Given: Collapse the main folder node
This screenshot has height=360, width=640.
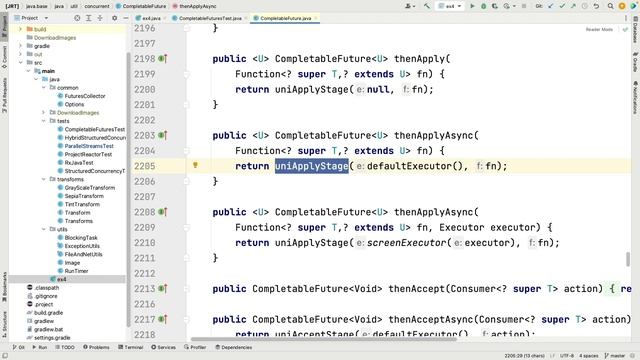Looking at the screenshot, I should (28, 71).
